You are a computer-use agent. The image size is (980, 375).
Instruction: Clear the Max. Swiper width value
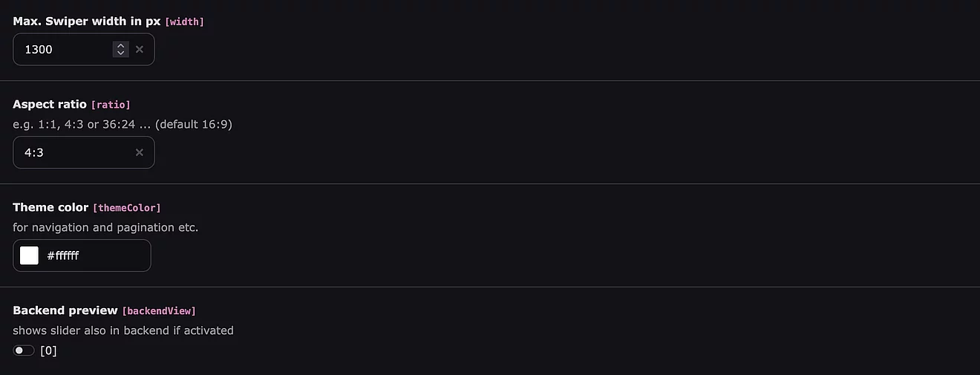click(x=140, y=50)
